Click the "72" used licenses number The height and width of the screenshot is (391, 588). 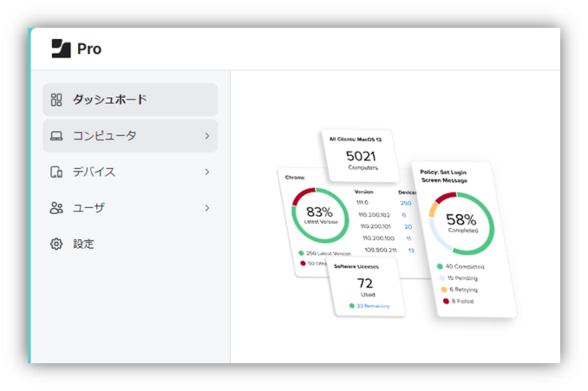click(x=365, y=283)
